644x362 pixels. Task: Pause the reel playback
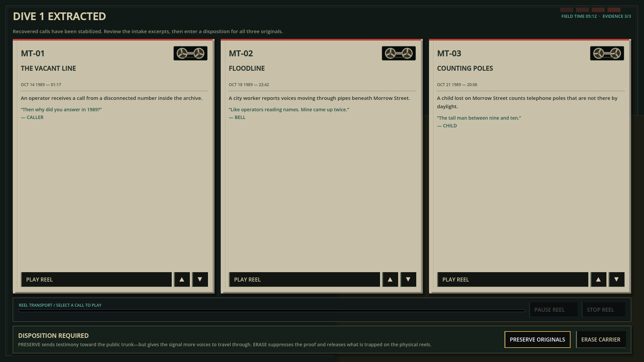pos(553,310)
